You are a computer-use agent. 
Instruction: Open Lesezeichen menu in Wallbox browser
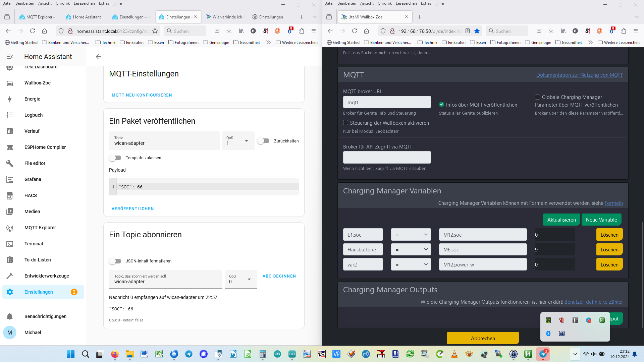406,3
